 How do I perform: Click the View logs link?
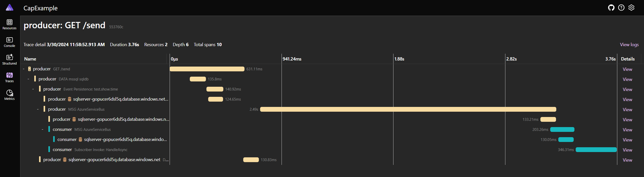[x=629, y=45]
